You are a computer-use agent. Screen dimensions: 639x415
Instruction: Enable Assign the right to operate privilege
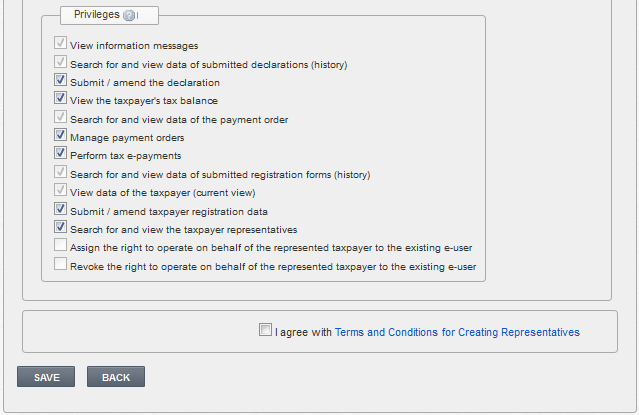pyautogui.click(x=60, y=245)
